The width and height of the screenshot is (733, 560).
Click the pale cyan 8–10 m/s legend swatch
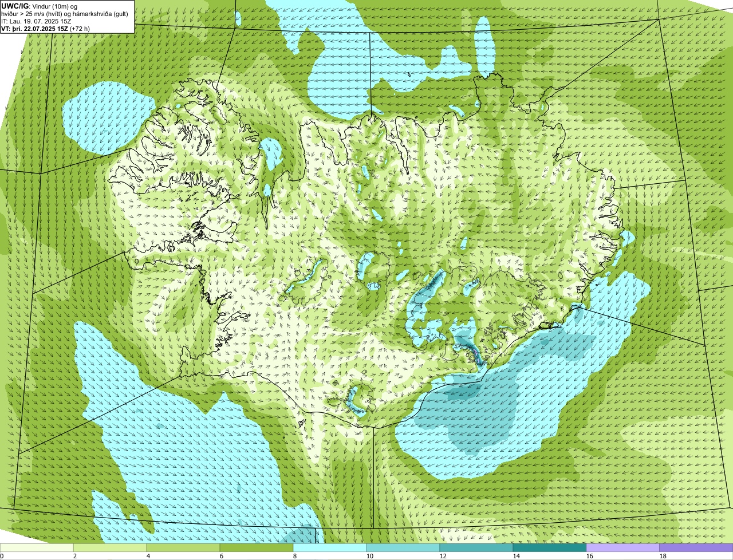[330, 548]
